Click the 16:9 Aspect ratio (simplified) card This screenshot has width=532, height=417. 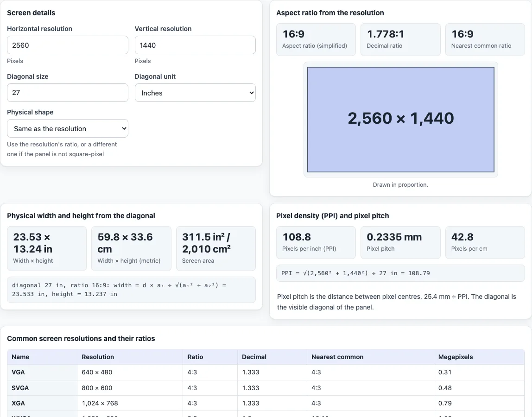(x=316, y=39)
